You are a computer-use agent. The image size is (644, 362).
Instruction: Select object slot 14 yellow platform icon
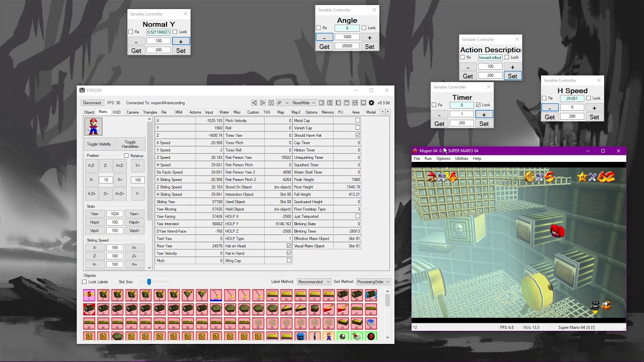[x=272, y=295]
